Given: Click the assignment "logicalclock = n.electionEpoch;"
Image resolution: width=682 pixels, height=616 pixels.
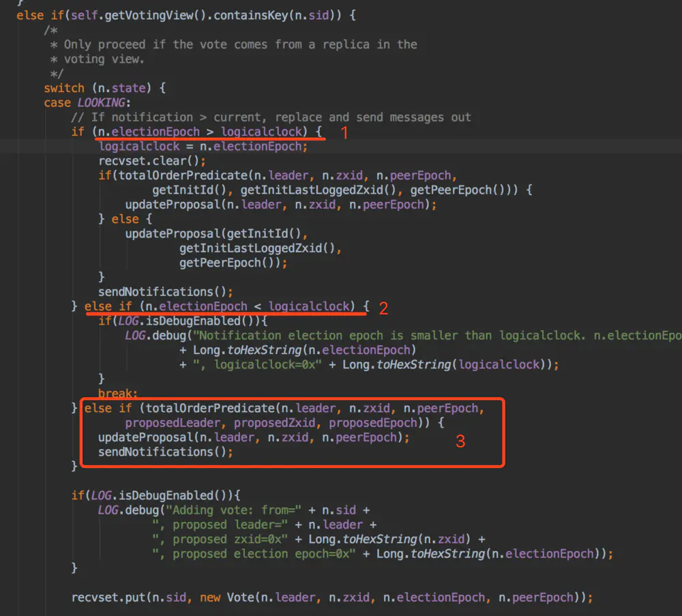Looking at the screenshot, I should click(x=203, y=147).
